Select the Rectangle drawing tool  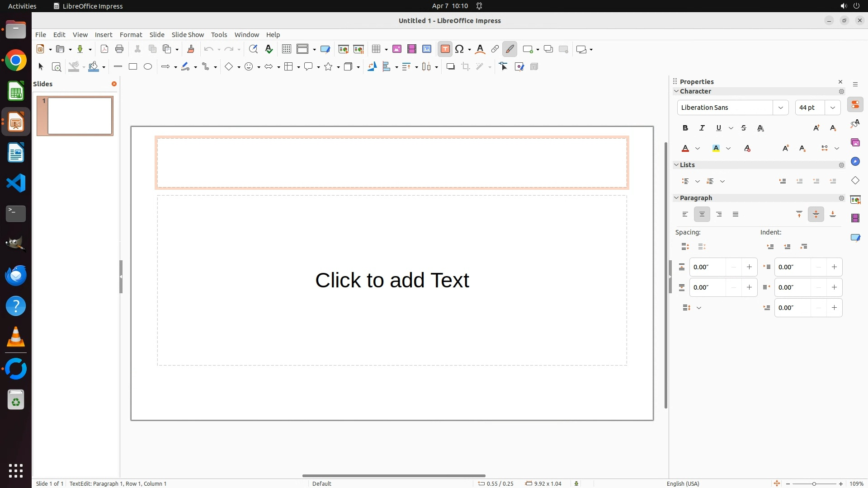[133, 67]
